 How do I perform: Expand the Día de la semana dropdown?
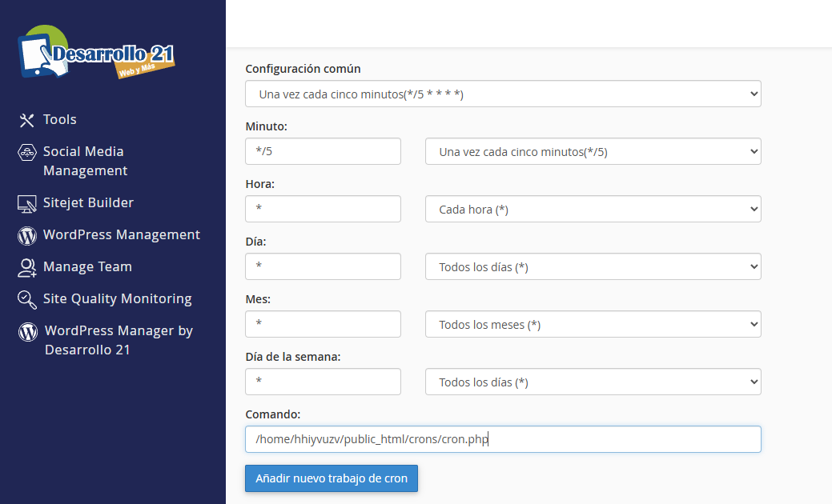593,382
